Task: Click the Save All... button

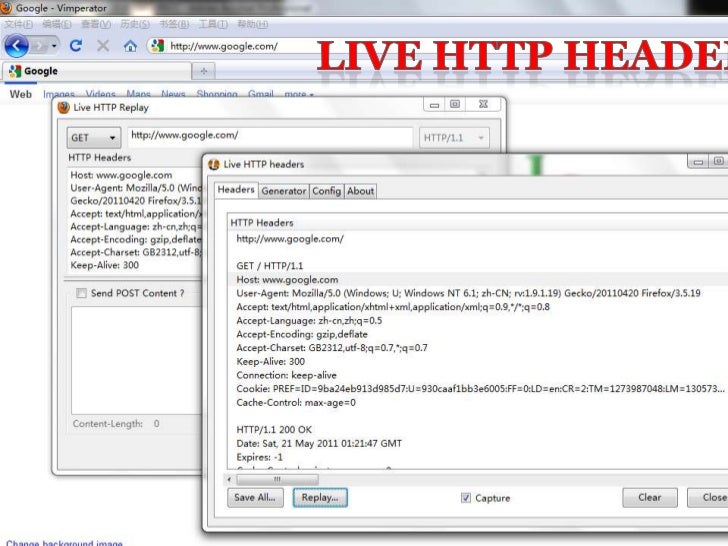Action: (x=255, y=498)
